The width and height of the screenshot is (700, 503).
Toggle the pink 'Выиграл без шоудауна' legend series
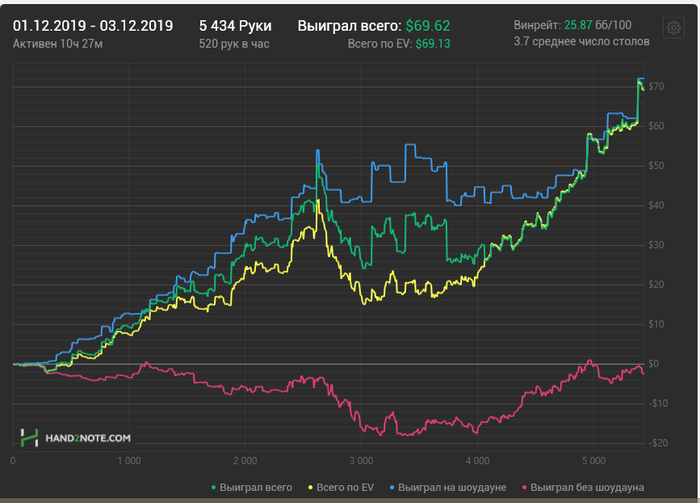click(x=583, y=487)
